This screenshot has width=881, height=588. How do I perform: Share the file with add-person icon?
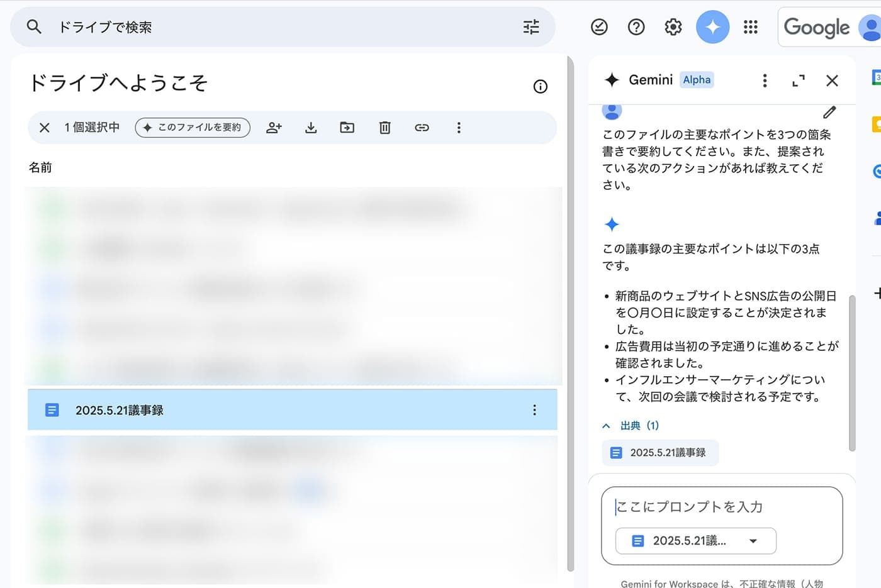[274, 128]
